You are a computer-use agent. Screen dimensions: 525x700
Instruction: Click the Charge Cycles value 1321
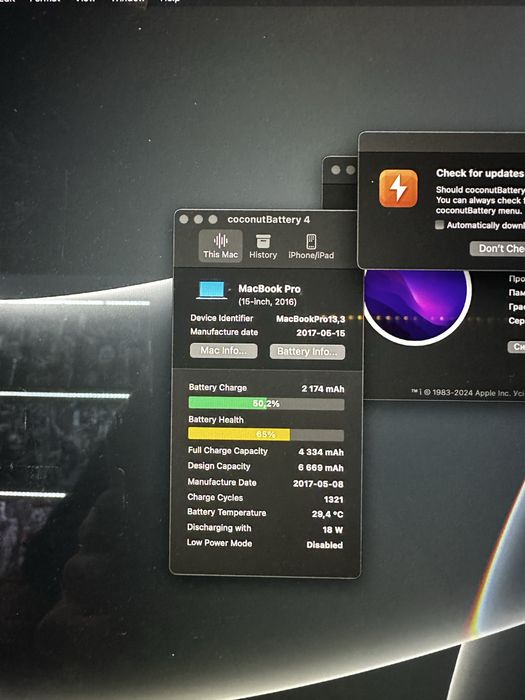coord(333,500)
